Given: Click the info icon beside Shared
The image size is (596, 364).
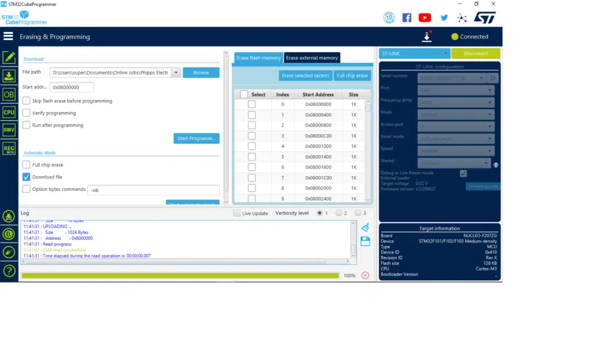Looking at the screenshot, I should coord(496,165).
